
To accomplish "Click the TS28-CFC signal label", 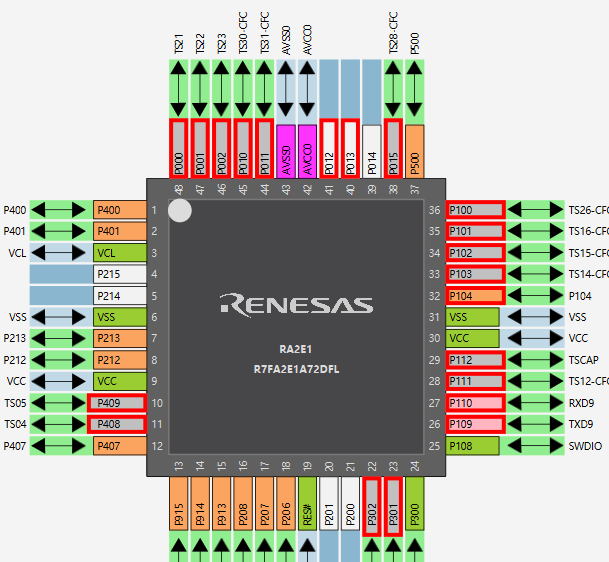I will tap(393, 33).
